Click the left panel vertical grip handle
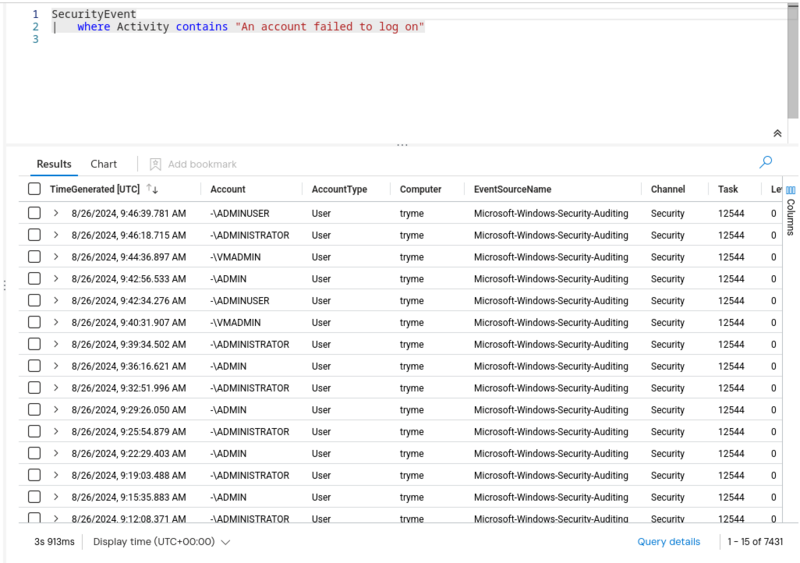Screen dimensions: 800x563 pyautogui.click(x=5, y=285)
